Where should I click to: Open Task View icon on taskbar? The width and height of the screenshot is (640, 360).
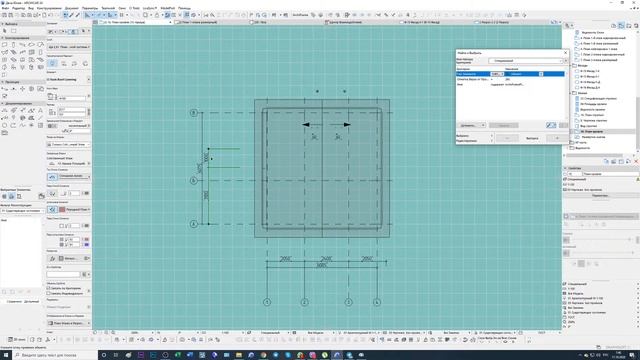tap(116, 355)
